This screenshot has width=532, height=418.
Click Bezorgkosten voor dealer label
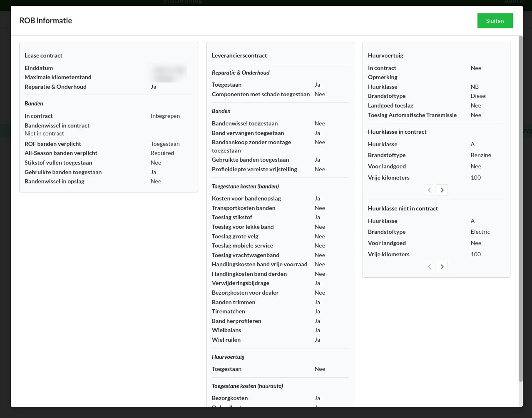click(245, 293)
